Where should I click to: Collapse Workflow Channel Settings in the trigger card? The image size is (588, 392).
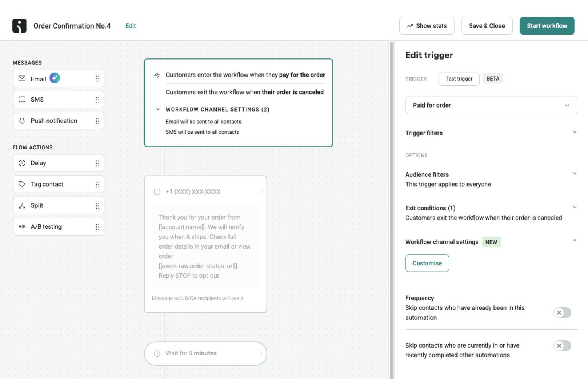pos(158,109)
